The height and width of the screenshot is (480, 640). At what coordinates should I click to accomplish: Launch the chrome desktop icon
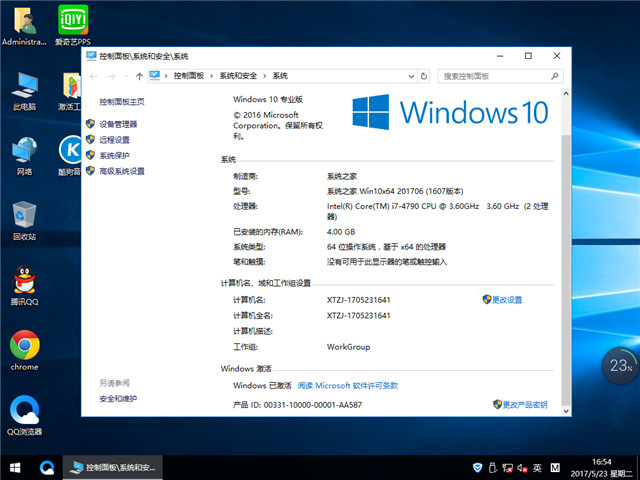coord(24,350)
